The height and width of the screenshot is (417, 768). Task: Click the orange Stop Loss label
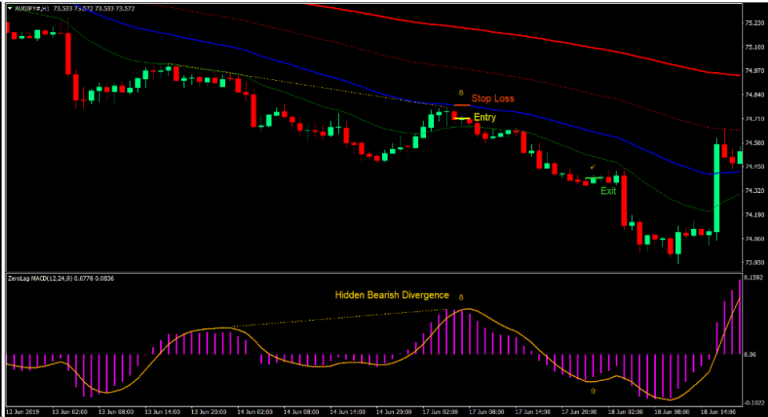494,100
